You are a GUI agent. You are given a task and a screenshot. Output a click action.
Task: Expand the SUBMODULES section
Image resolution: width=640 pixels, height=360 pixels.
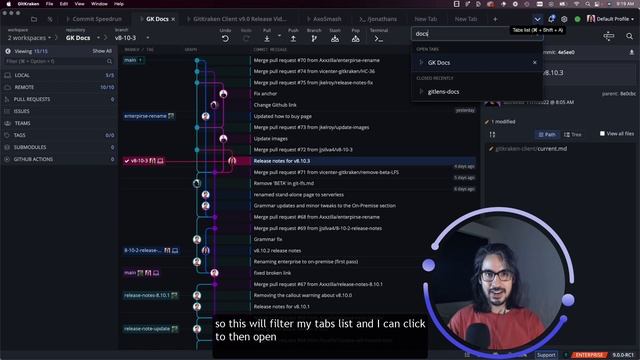pos(59,147)
